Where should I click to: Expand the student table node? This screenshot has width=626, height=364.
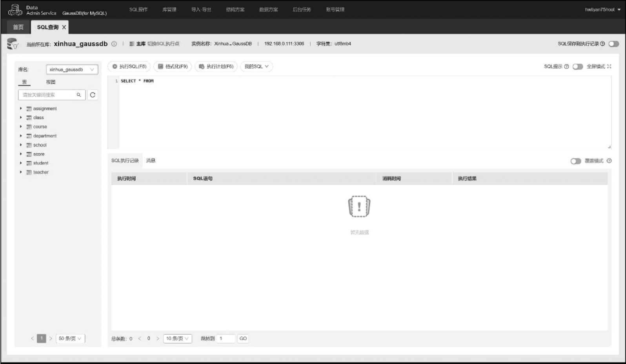tap(21, 163)
